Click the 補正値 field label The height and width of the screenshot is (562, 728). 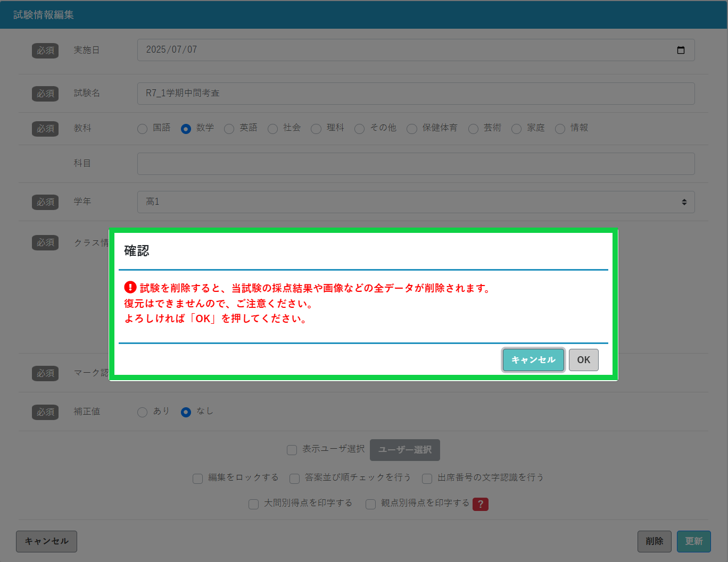coord(87,412)
